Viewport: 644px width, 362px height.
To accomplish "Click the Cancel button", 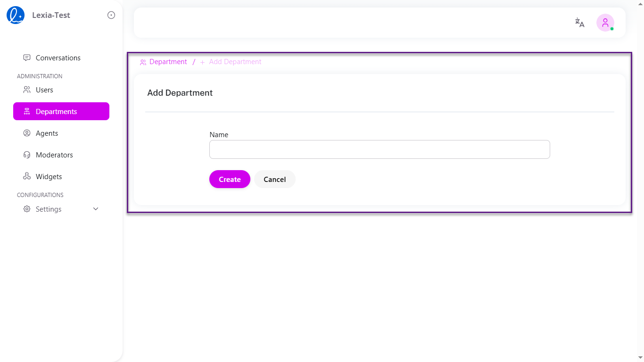I will tap(274, 179).
